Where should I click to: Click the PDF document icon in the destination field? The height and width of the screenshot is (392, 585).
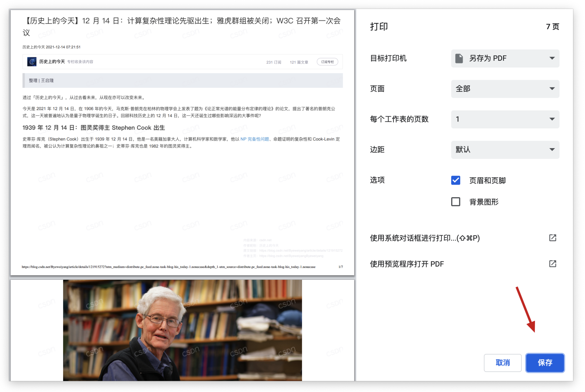click(x=459, y=58)
